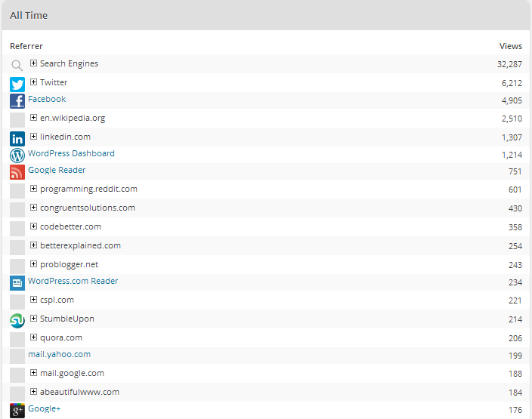The image size is (532, 419).
Task: Click the blank icon beside problogger.net
Action: point(17,266)
